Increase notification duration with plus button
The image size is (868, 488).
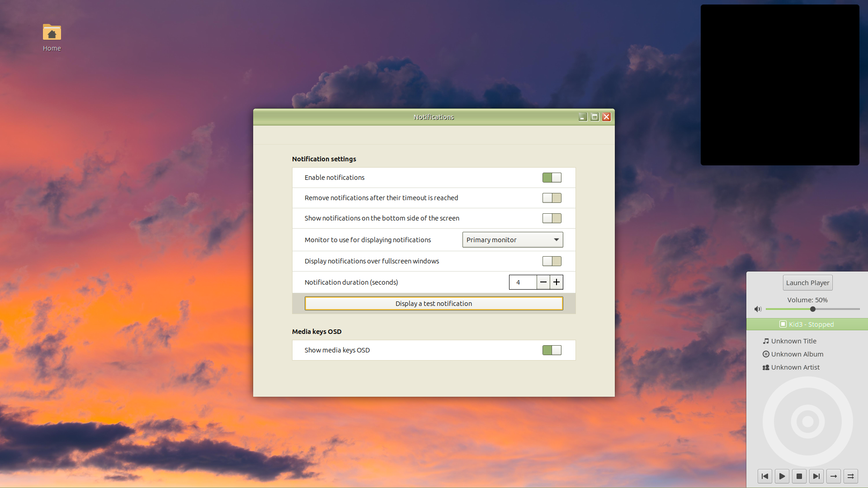(557, 282)
